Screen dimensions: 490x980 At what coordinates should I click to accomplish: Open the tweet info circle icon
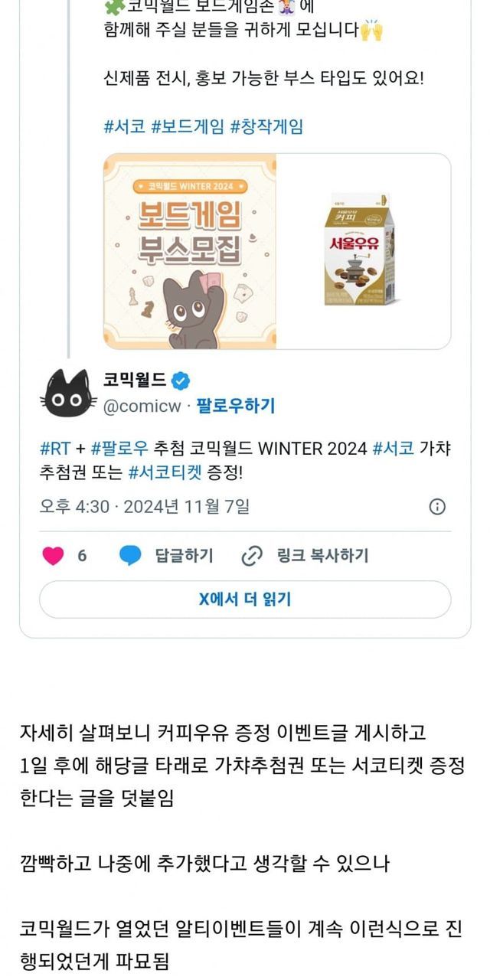437,507
